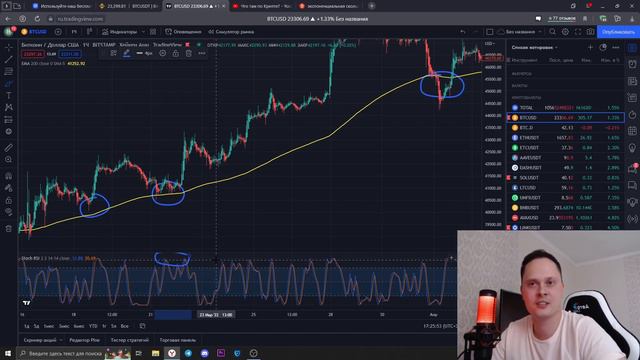Change the brush line color

(127, 53)
